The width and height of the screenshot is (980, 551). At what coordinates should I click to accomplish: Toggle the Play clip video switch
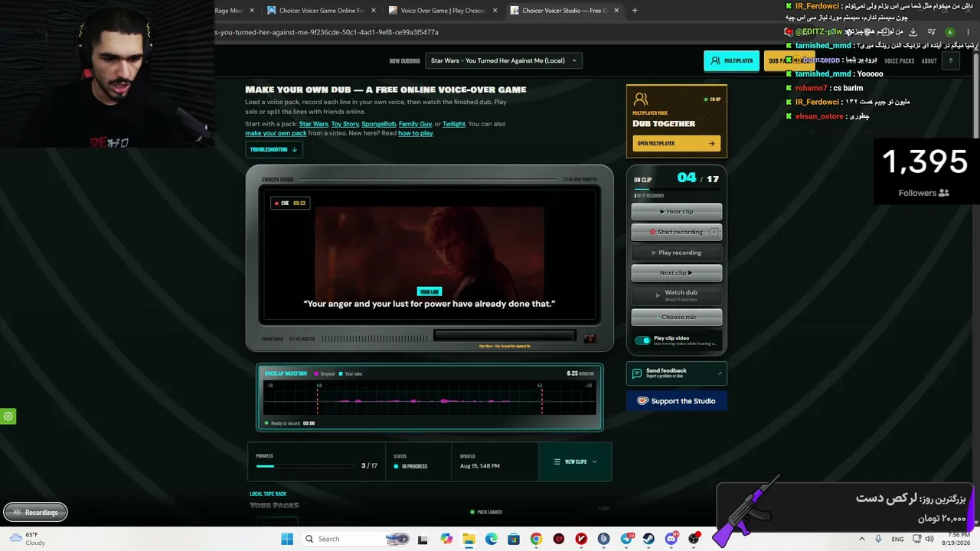[642, 340]
